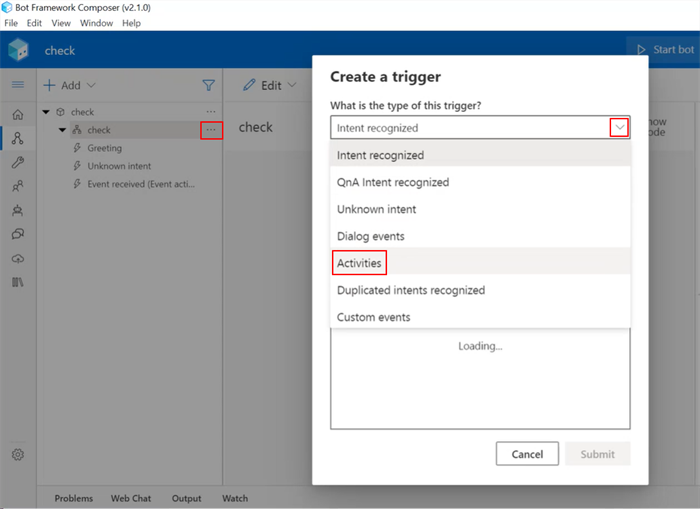Open the Window menu
This screenshot has height=509, width=700.
point(96,23)
